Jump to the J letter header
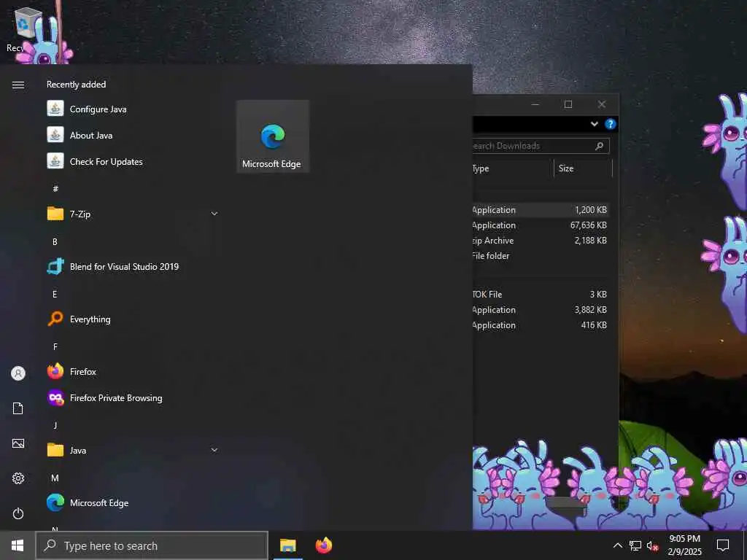Screen dimensions: 747x560 (x=55, y=425)
